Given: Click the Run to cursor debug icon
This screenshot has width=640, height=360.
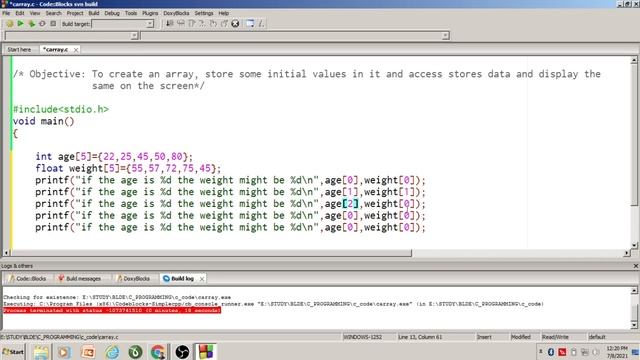Looking at the screenshot, I should 180,24.
